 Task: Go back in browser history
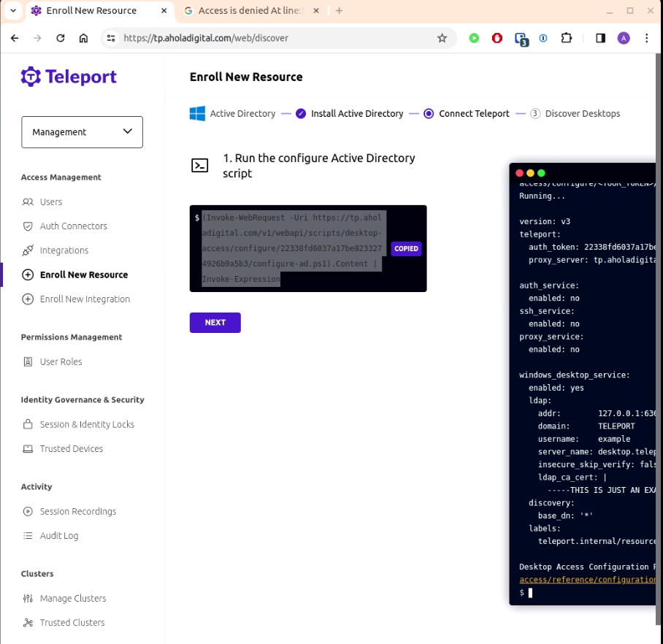tap(15, 38)
